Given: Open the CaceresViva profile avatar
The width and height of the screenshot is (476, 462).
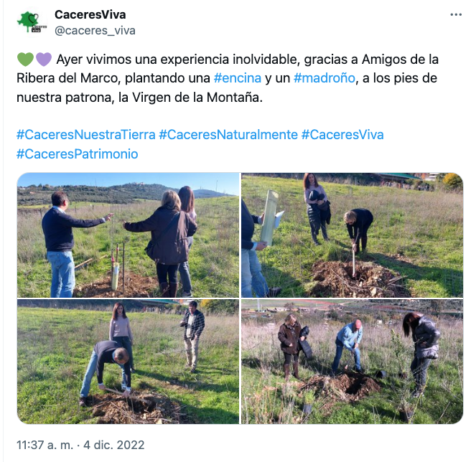Looking at the screenshot, I should 32,22.
